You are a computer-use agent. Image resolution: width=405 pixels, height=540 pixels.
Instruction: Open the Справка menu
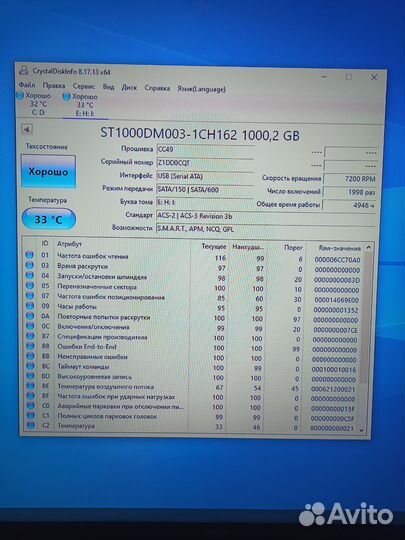point(157,88)
